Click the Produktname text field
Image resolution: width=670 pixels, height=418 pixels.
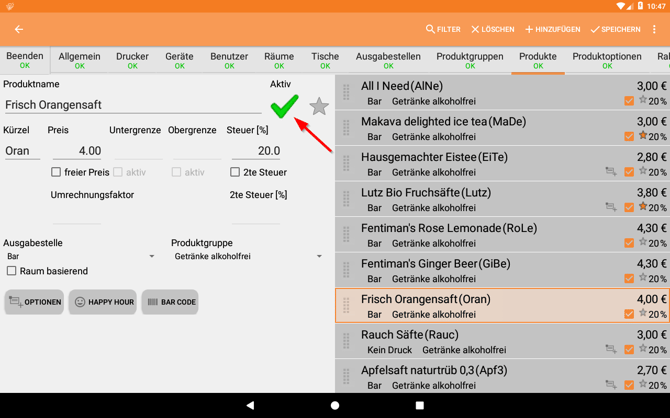(132, 105)
